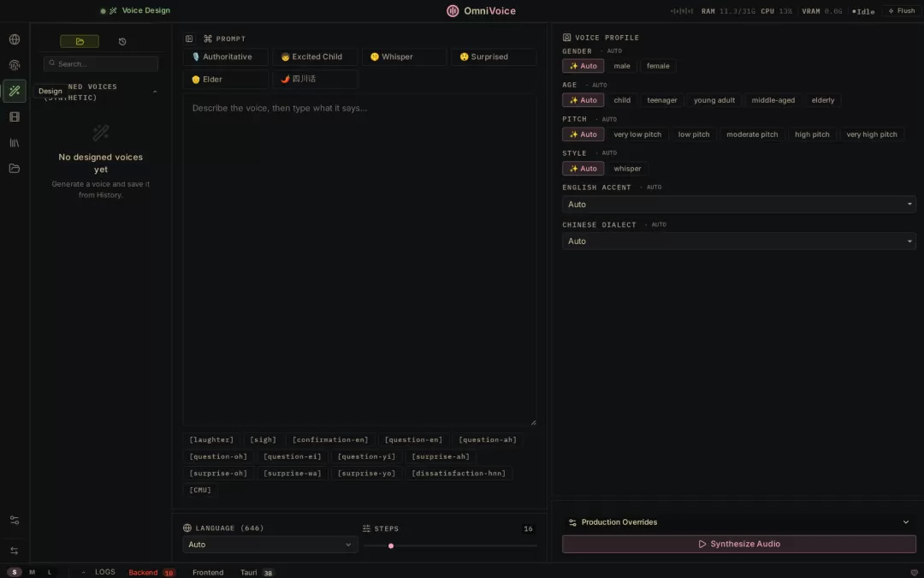924x578 pixels.
Task: Apply the Excited Child prompt preset
Action: (315, 57)
